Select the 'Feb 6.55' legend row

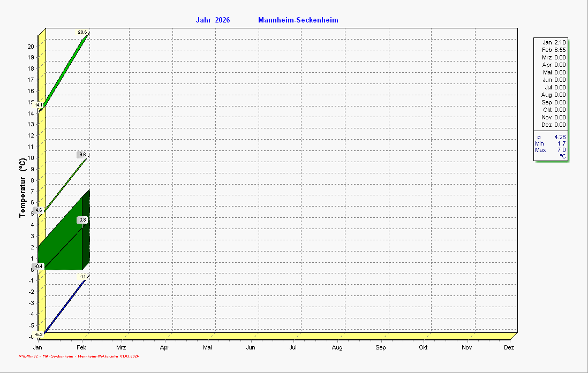coord(553,50)
